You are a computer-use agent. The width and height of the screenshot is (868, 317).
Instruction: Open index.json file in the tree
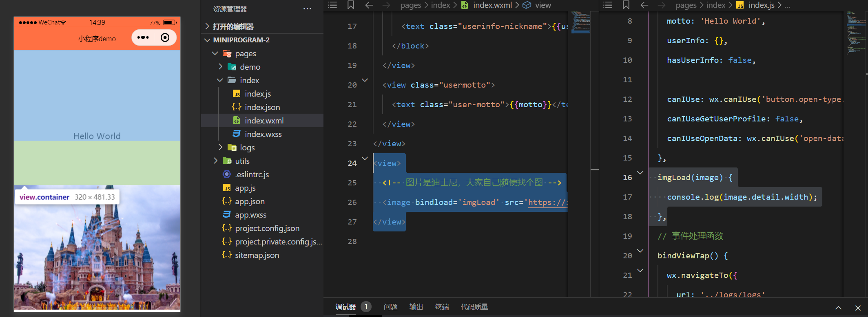pyautogui.click(x=262, y=107)
